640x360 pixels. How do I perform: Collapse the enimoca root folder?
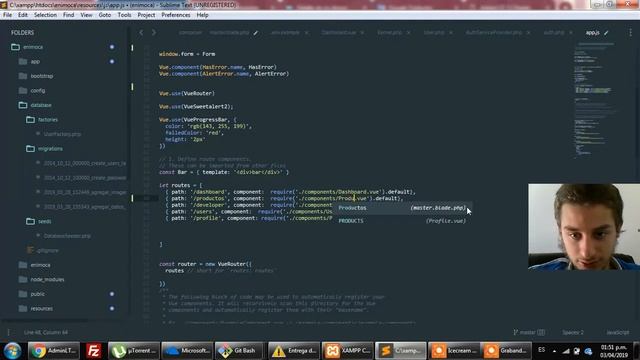click(16, 47)
